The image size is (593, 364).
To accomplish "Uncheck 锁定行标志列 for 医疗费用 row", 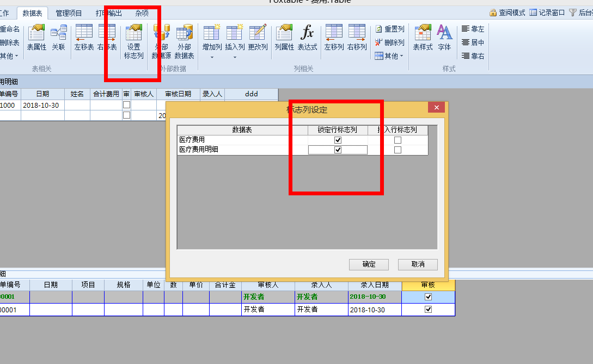I will point(338,140).
